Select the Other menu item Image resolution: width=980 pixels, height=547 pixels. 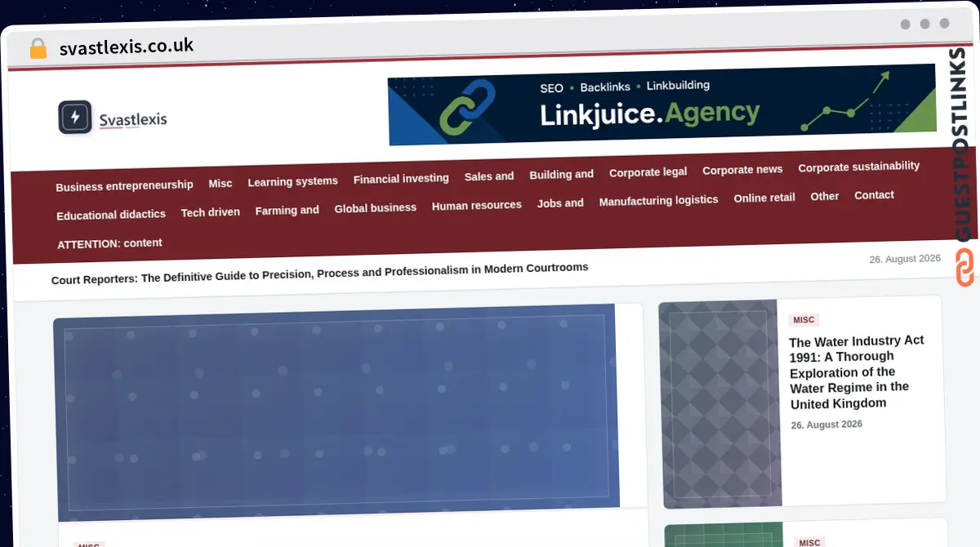click(x=825, y=197)
